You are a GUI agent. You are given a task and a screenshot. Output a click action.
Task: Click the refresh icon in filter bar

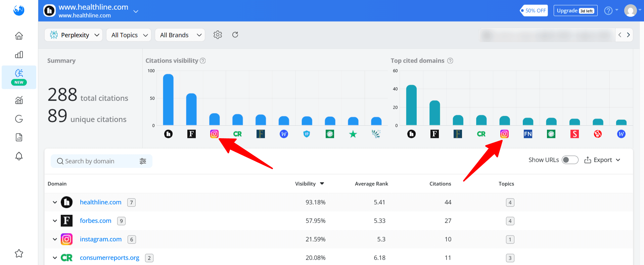[x=235, y=35]
